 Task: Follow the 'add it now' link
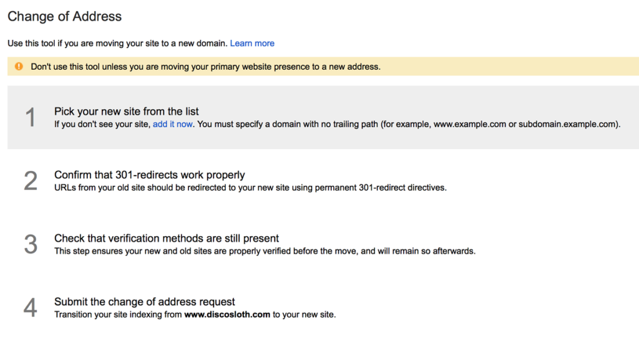[172, 124]
